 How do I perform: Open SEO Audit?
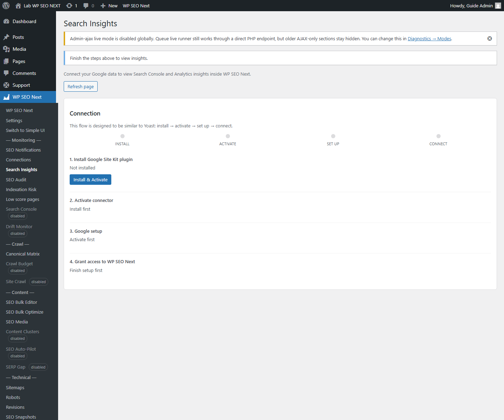[16, 180]
